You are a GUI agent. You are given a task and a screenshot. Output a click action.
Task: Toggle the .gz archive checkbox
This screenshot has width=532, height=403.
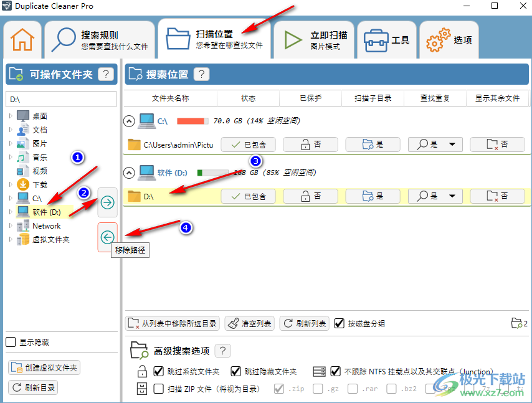click(x=318, y=389)
